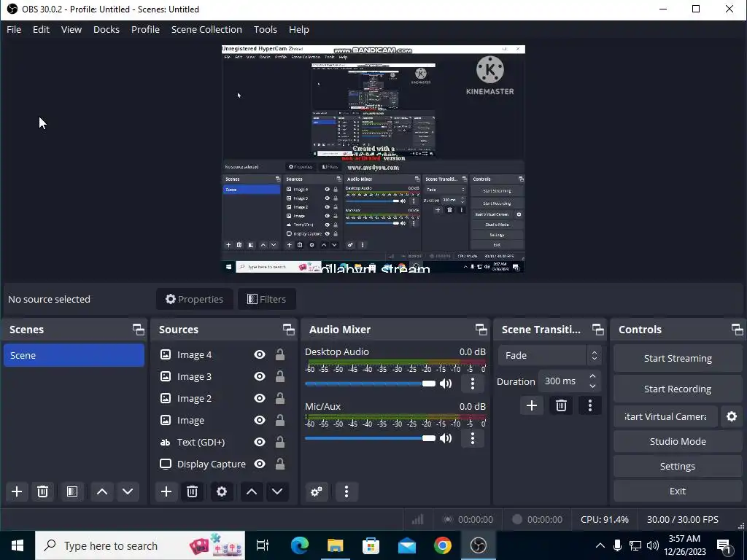Open OBS Settings button
The height and width of the screenshot is (560, 747).
pyautogui.click(x=678, y=466)
